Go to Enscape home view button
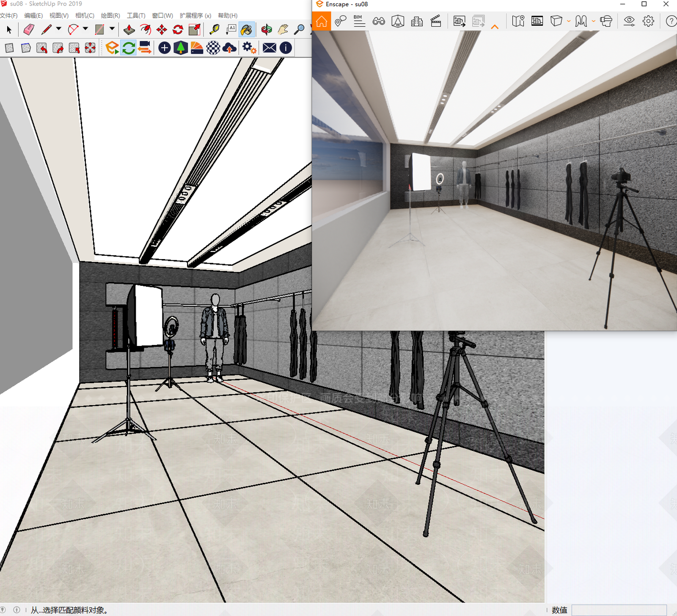The image size is (677, 616). pos(322,21)
